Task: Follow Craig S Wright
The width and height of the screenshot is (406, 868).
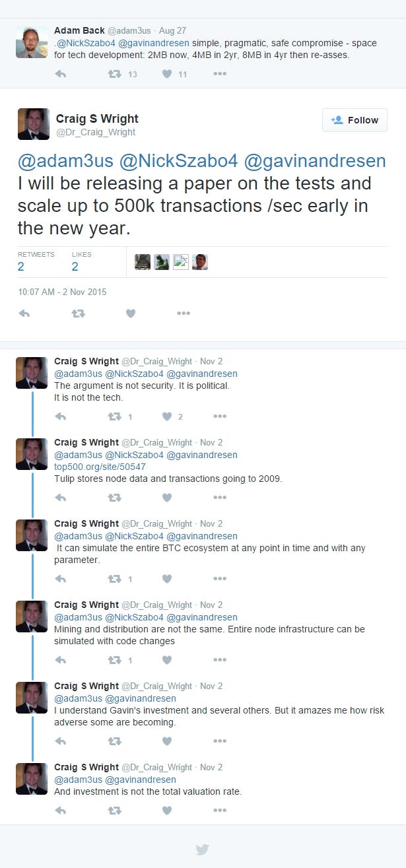Action: [x=355, y=120]
